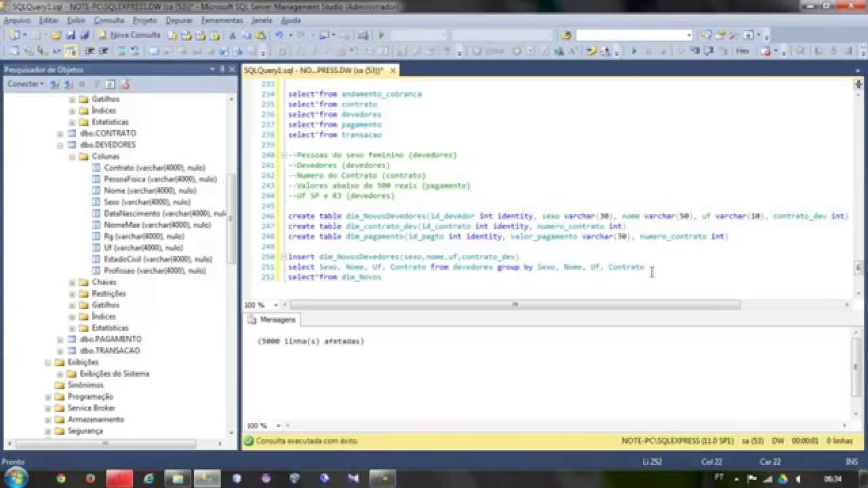Expand the Chaves folder
868x488 pixels.
pyautogui.click(x=73, y=282)
